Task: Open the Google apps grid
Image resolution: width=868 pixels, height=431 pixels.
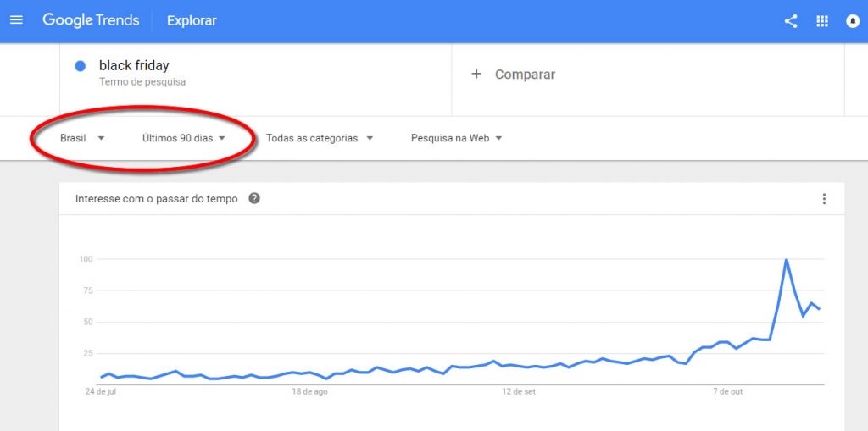Action: coord(821,21)
